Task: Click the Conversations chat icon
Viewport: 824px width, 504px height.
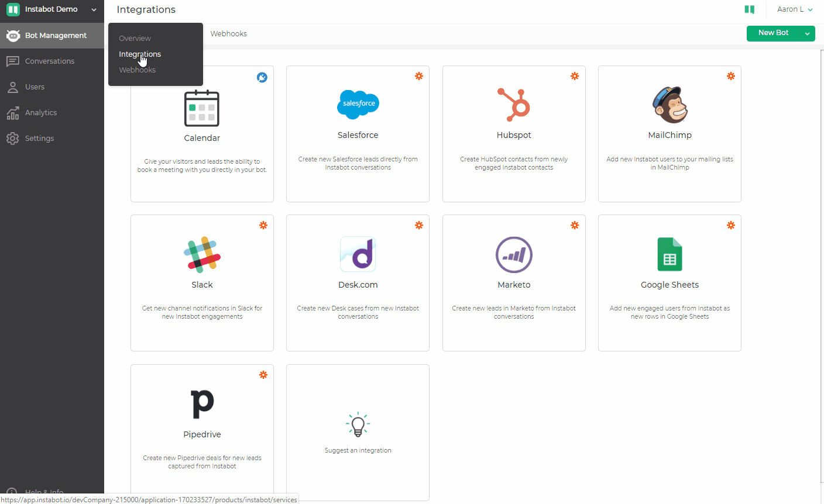Action: (13, 61)
